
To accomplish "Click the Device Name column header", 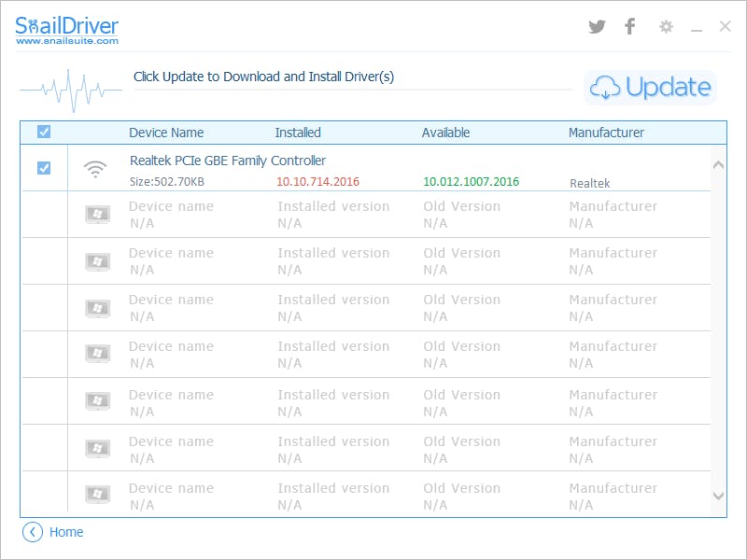I will 166,133.
